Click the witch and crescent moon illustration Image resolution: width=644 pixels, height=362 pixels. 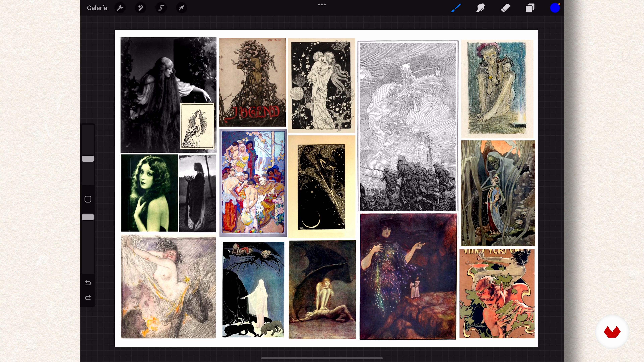(321, 187)
